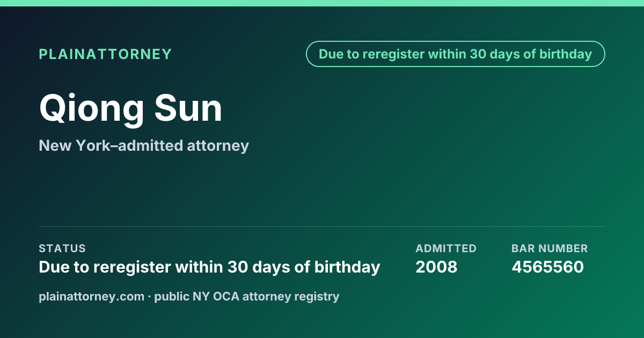644x338 pixels.
Task: Select the Qiong Sun name heading
Action: tap(130, 109)
